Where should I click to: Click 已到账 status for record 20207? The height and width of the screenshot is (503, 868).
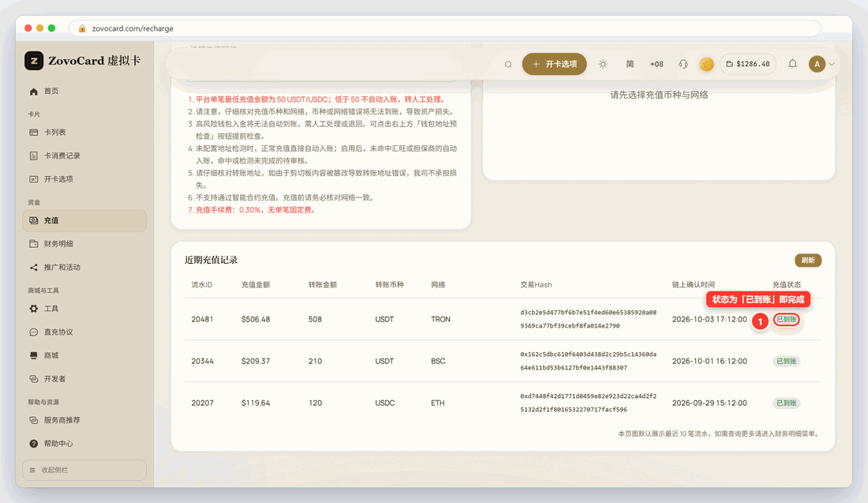pyautogui.click(x=786, y=404)
